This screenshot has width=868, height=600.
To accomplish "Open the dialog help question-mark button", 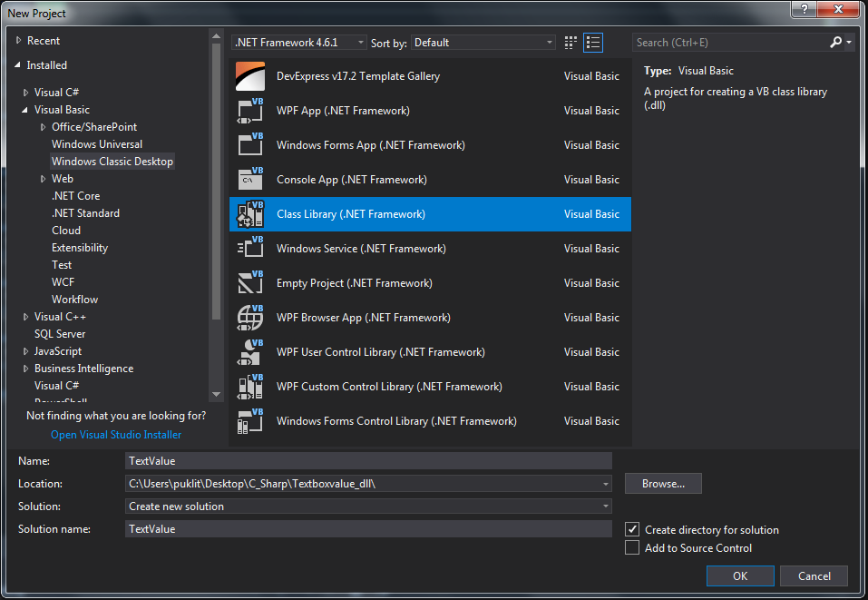I will click(x=805, y=9).
